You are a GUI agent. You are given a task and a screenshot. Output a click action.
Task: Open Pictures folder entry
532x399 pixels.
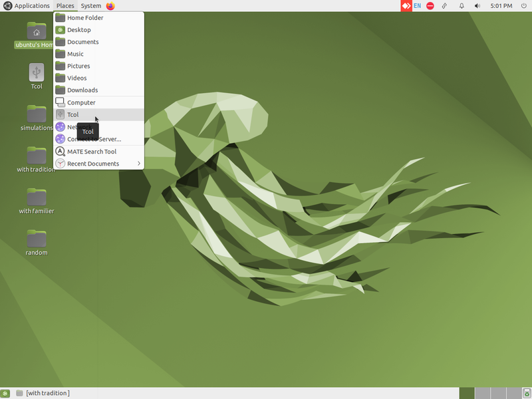(x=98, y=66)
